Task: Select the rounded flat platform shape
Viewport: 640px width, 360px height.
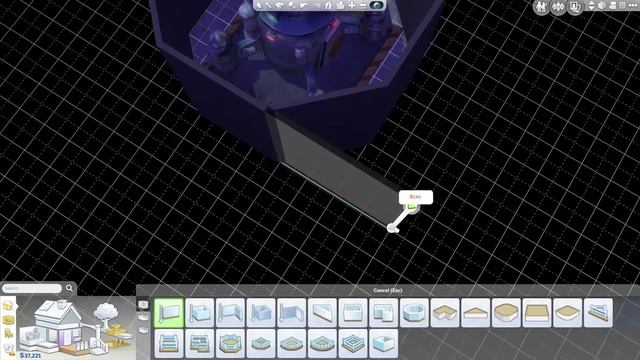Action: [567, 313]
